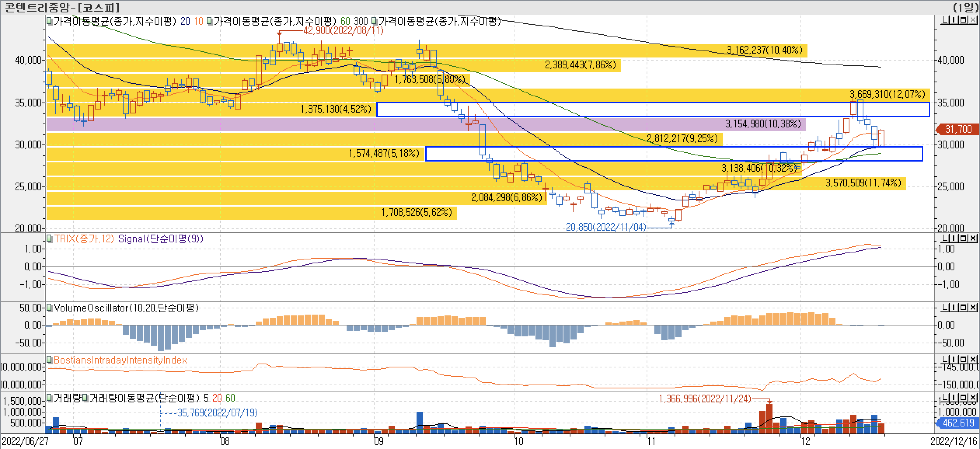Click the TRIX(종가,12) indicator label

84,238
